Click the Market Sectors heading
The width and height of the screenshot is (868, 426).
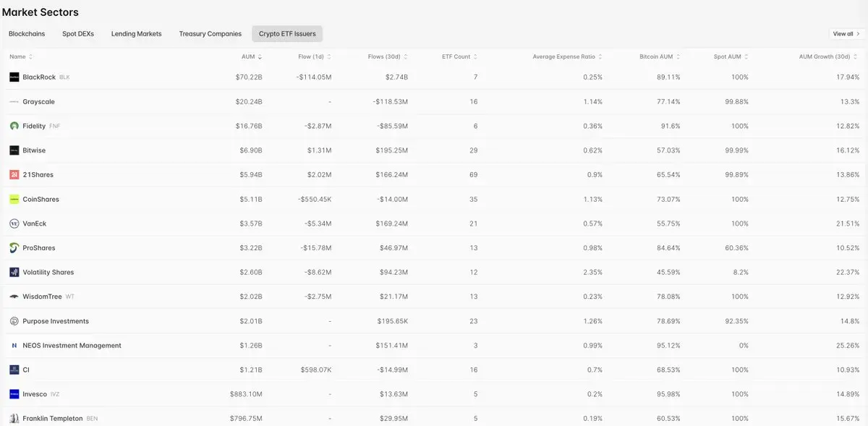tap(40, 12)
